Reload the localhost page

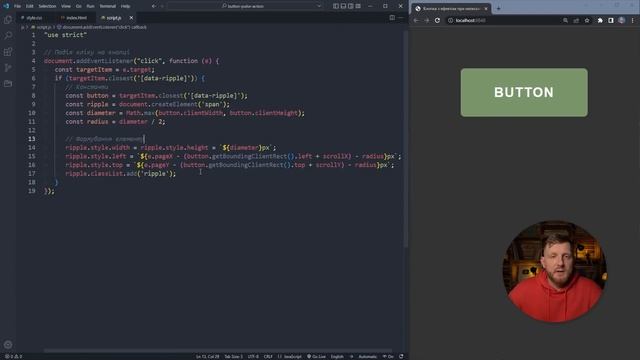tap(437, 20)
